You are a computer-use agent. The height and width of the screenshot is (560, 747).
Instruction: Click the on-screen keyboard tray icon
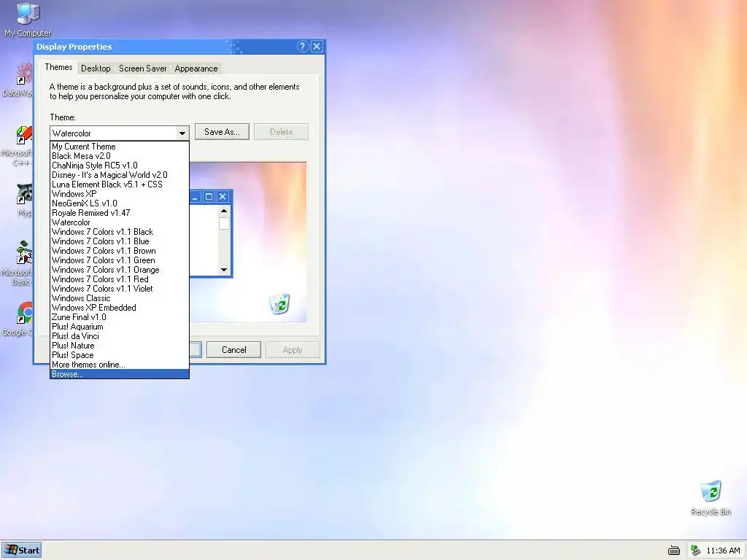[673, 551]
